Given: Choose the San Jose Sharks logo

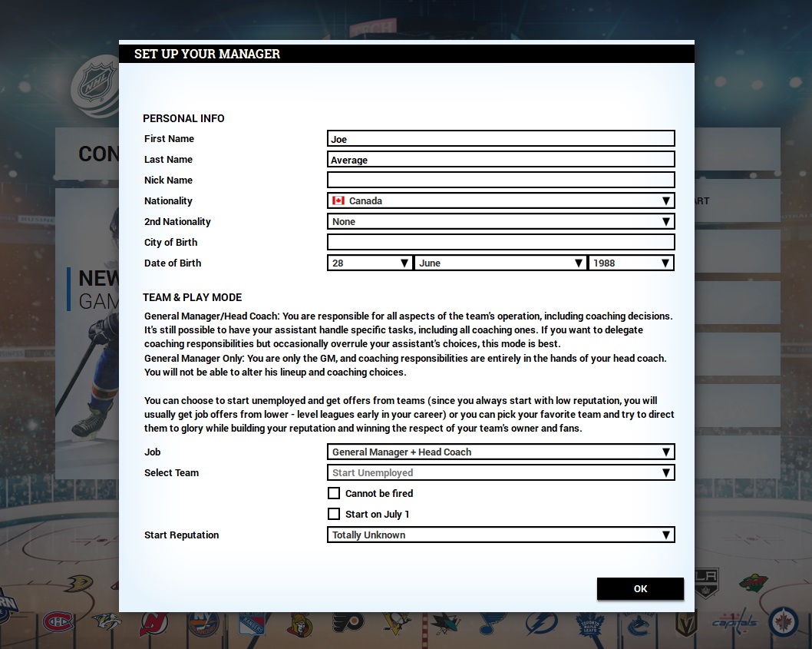Looking at the screenshot, I should pos(445,624).
